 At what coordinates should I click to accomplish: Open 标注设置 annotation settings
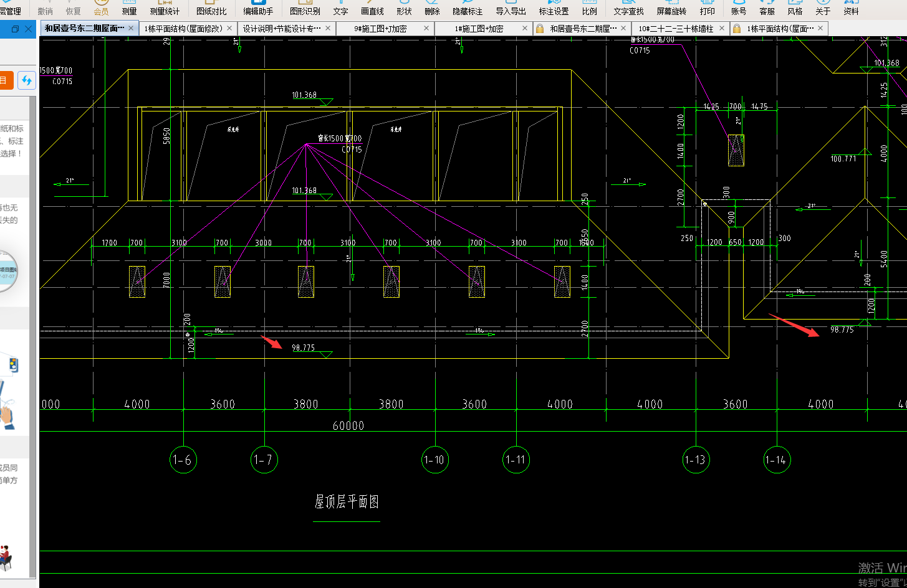(x=554, y=8)
